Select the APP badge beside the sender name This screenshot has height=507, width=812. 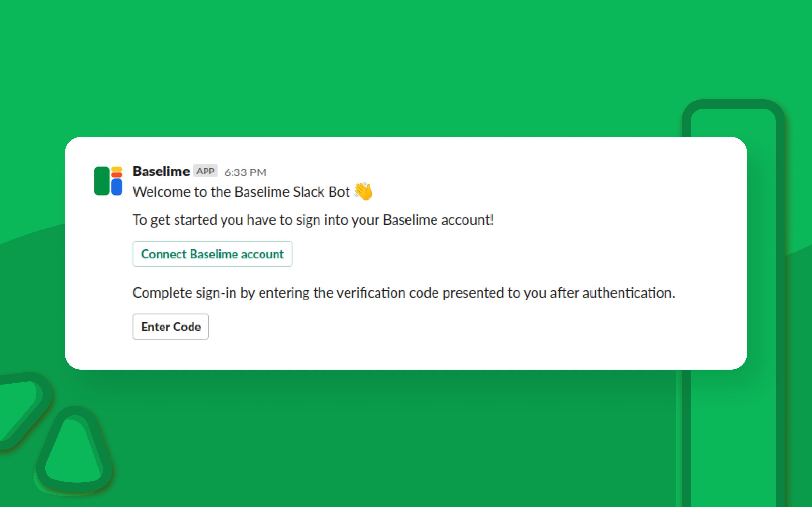pos(205,171)
